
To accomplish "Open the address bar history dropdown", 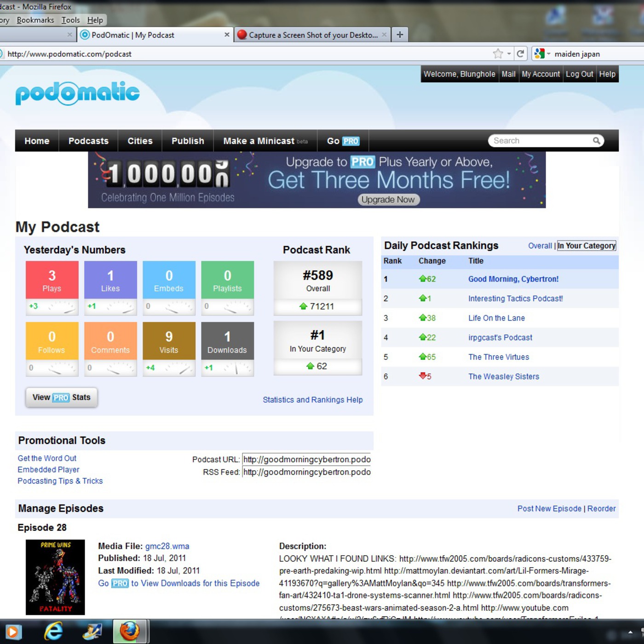I will coord(509,54).
